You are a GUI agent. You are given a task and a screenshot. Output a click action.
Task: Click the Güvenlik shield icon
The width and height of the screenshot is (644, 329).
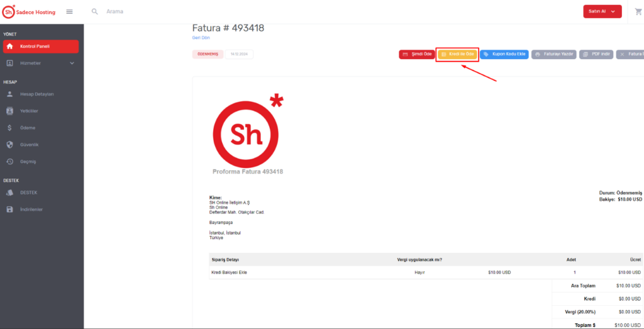point(10,145)
